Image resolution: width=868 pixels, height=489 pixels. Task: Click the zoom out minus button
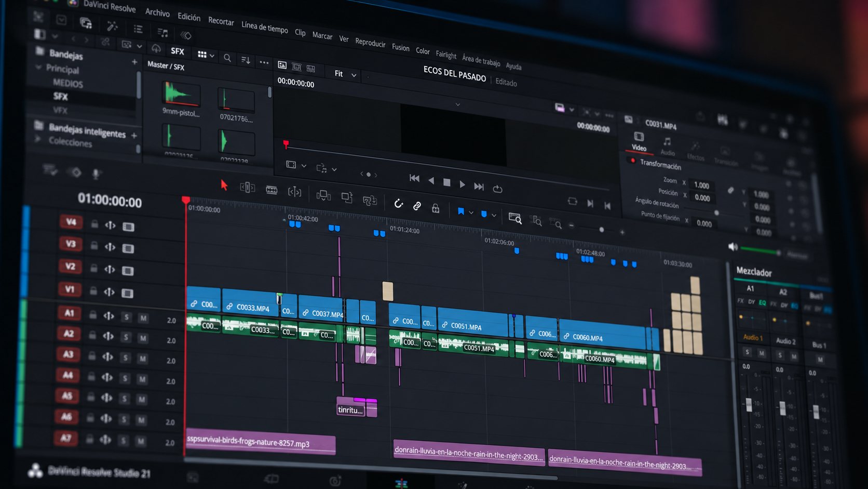tap(572, 226)
